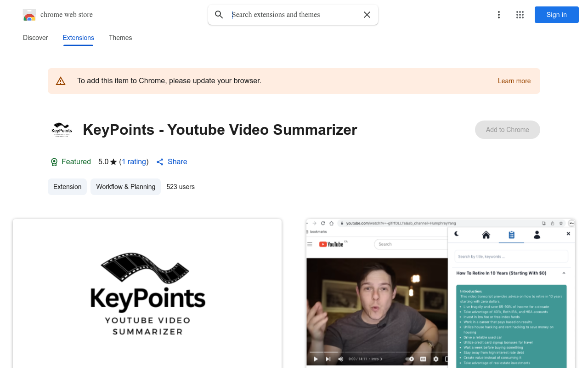
Task: Click the Chrome Web Store logo
Action: [29, 15]
